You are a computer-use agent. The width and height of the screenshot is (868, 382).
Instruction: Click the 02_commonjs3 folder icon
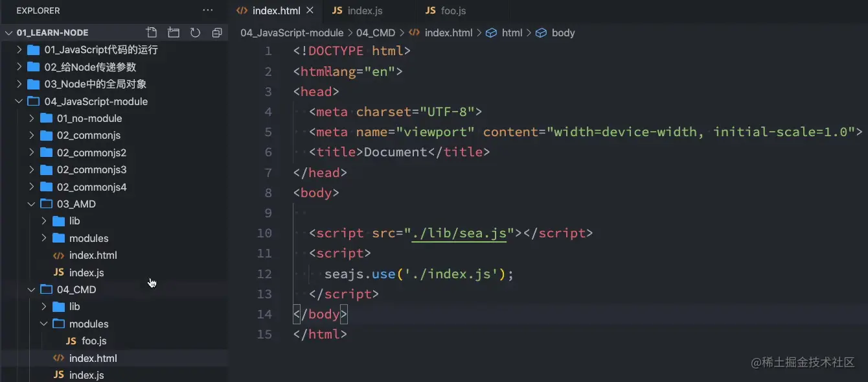point(46,170)
